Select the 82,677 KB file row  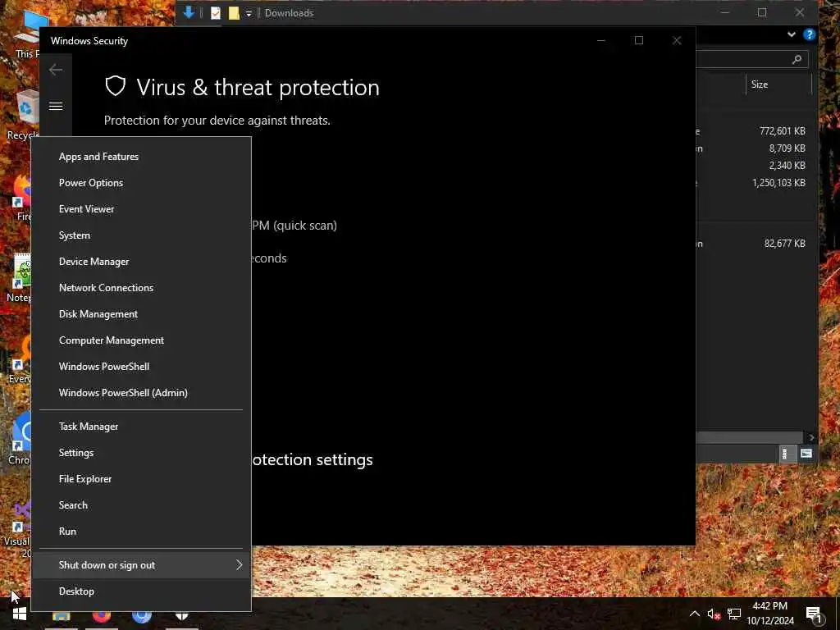(756, 243)
